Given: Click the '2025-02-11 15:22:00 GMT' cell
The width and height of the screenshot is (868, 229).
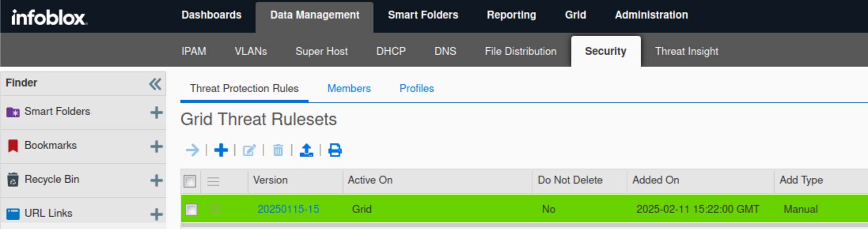Looking at the screenshot, I should 698,209.
